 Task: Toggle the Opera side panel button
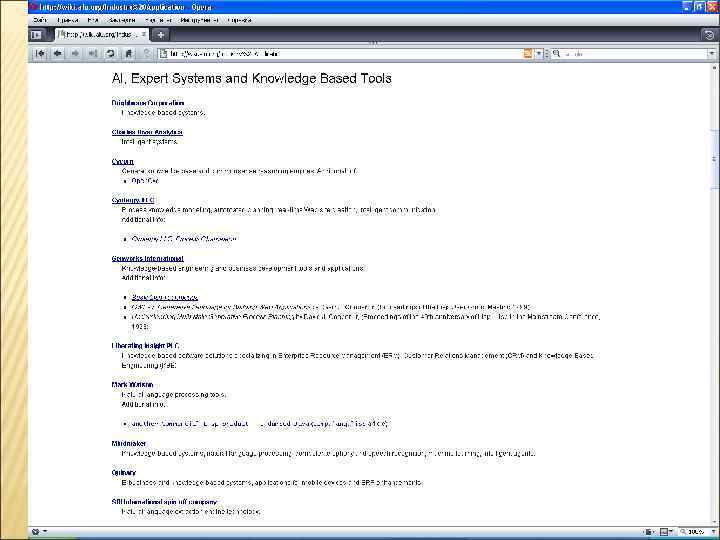(x=36, y=34)
